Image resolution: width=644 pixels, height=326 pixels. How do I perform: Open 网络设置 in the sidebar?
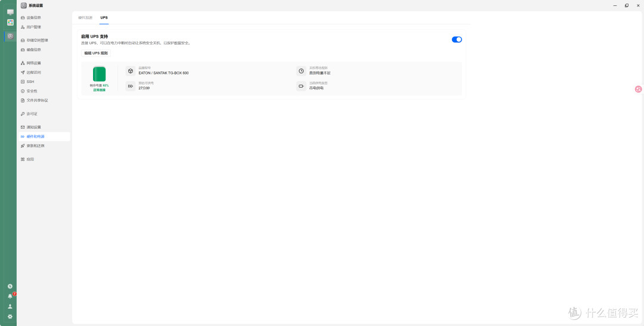pyautogui.click(x=44, y=63)
